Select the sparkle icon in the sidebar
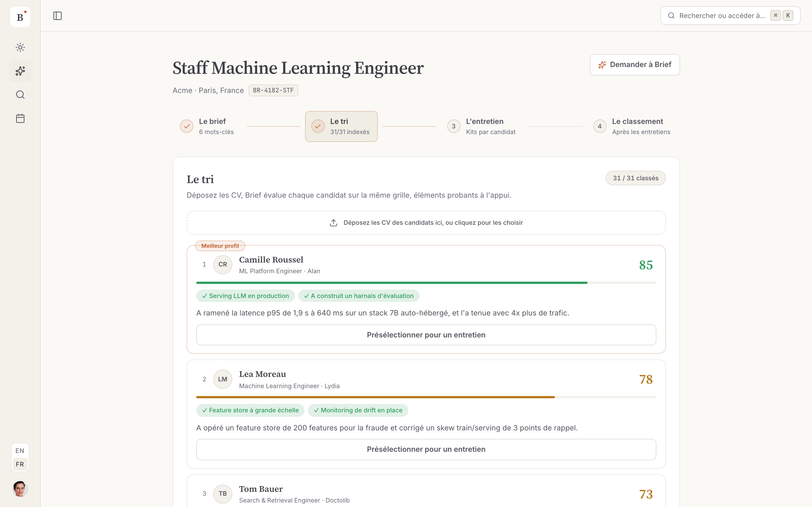This screenshot has height=507, width=812. click(20, 71)
